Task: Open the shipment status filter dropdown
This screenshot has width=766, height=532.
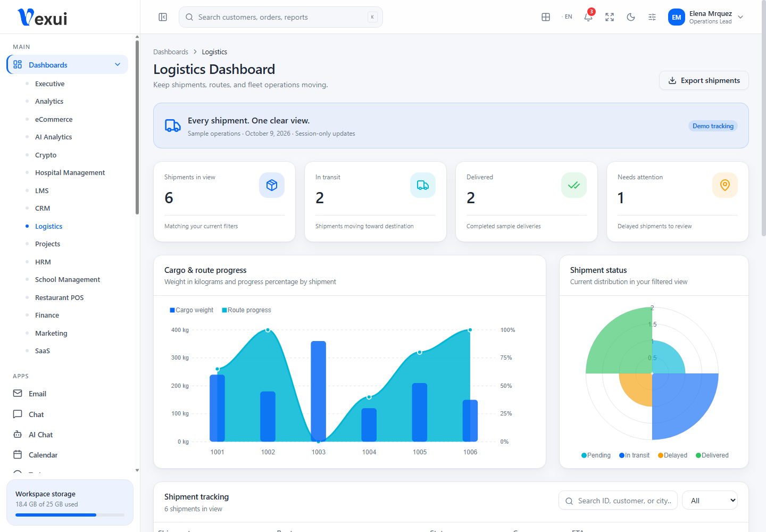Action: (x=710, y=501)
